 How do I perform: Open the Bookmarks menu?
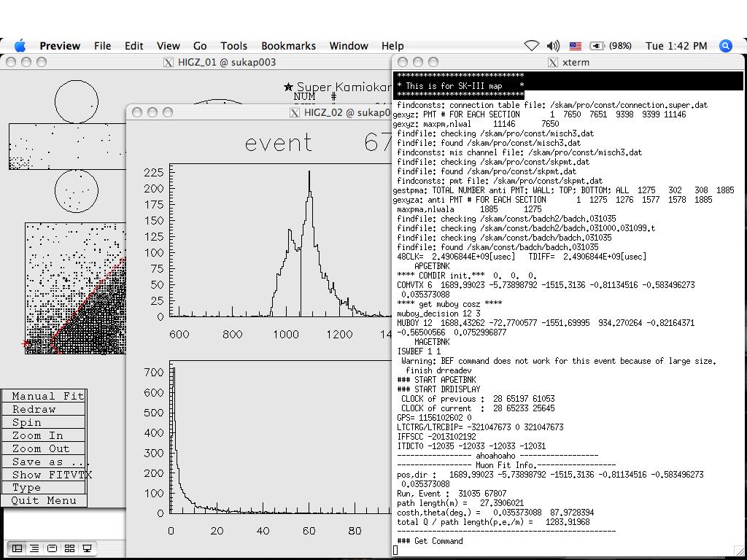click(x=289, y=46)
